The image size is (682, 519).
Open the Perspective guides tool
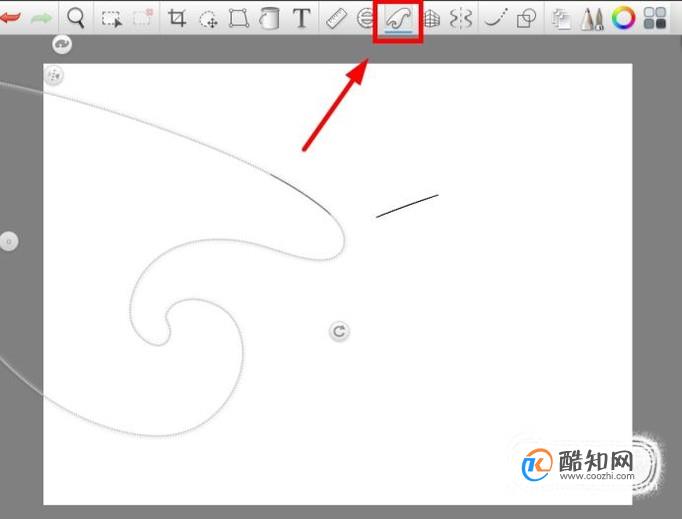click(431, 19)
